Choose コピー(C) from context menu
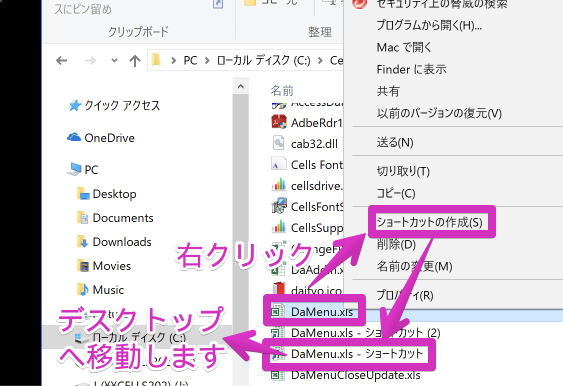 click(x=396, y=193)
